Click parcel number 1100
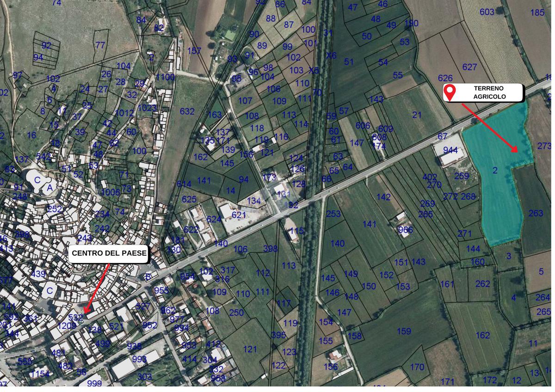 [165, 77]
